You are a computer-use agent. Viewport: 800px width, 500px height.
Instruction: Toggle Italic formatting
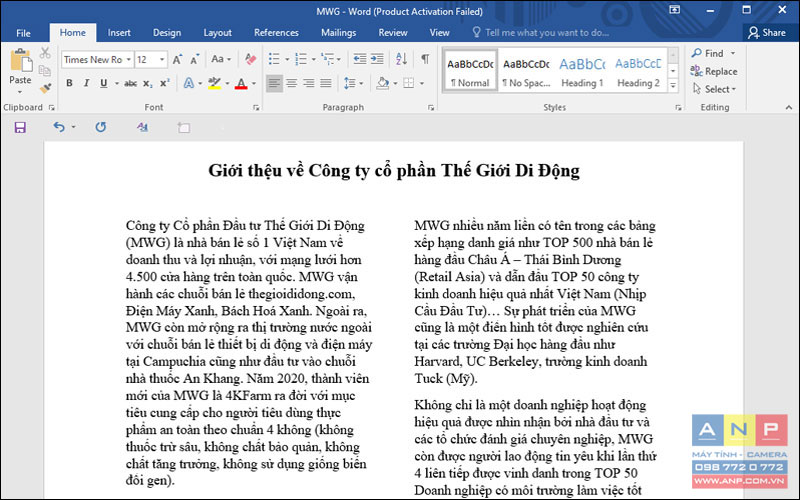coord(86,83)
